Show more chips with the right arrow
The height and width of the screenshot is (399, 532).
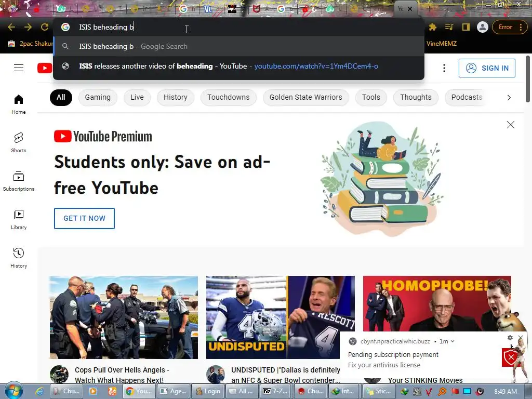coord(509,98)
